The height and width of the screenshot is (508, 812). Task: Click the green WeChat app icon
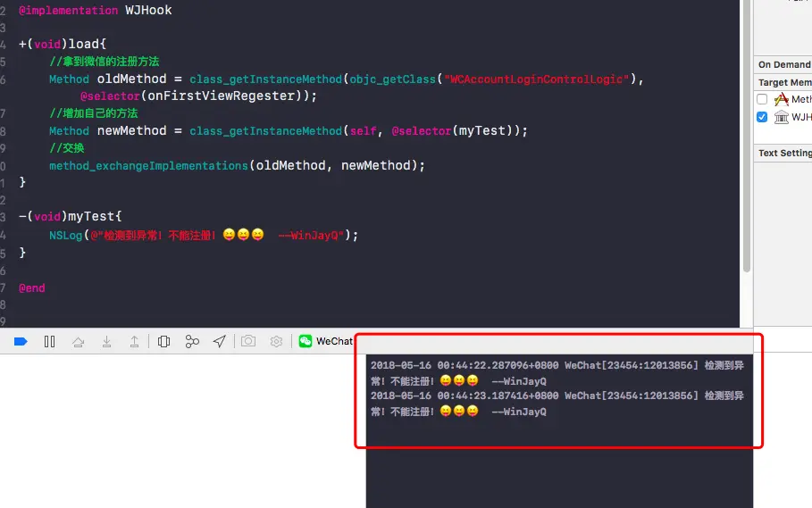(306, 341)
